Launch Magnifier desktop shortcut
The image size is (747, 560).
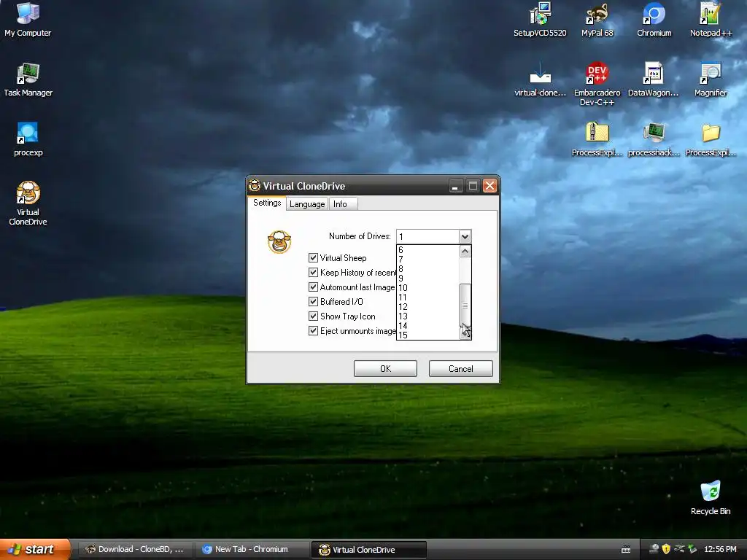pos(711,79)
